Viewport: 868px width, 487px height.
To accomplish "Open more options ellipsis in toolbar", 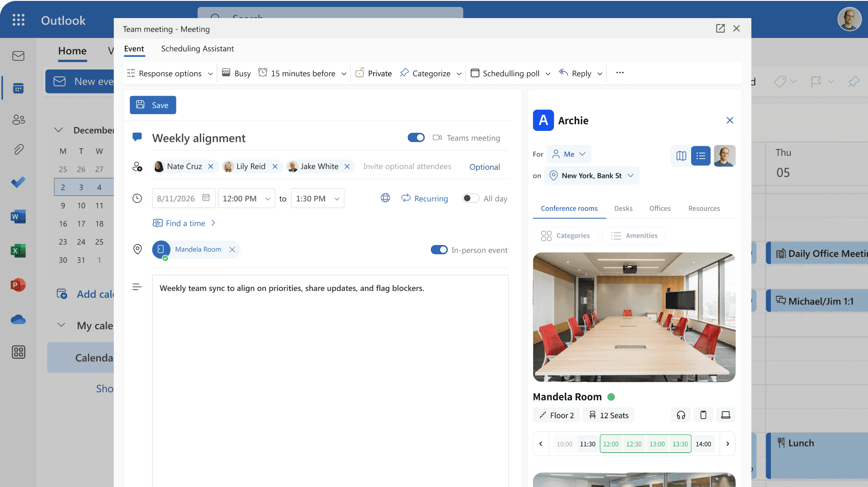I will tap(620, 73).
